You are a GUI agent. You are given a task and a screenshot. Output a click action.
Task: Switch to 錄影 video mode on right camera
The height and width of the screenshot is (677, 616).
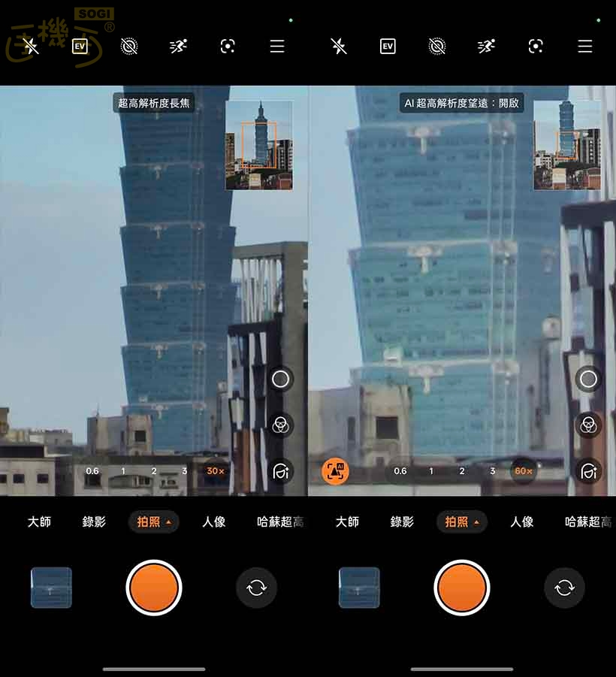pos(402,521)
